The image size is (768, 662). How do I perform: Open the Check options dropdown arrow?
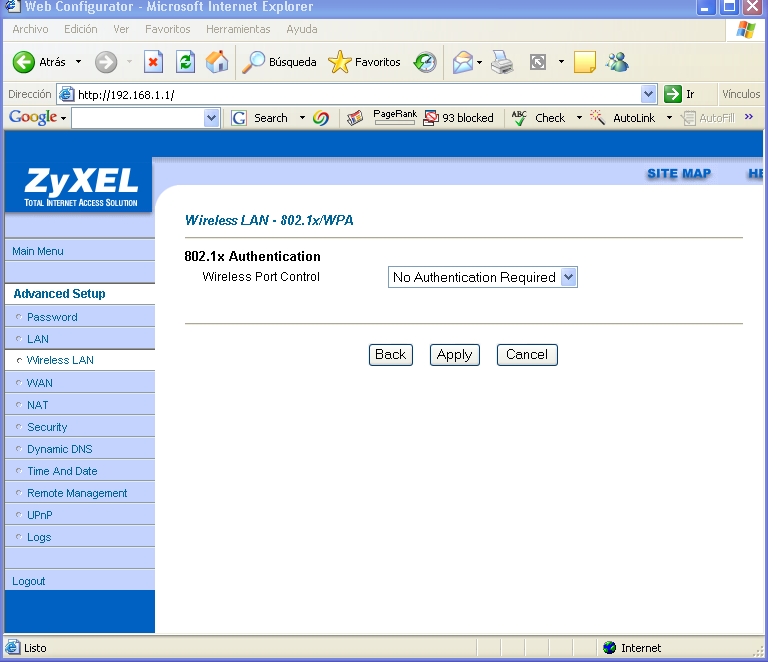pyautogui.click(x=579, y=118)
